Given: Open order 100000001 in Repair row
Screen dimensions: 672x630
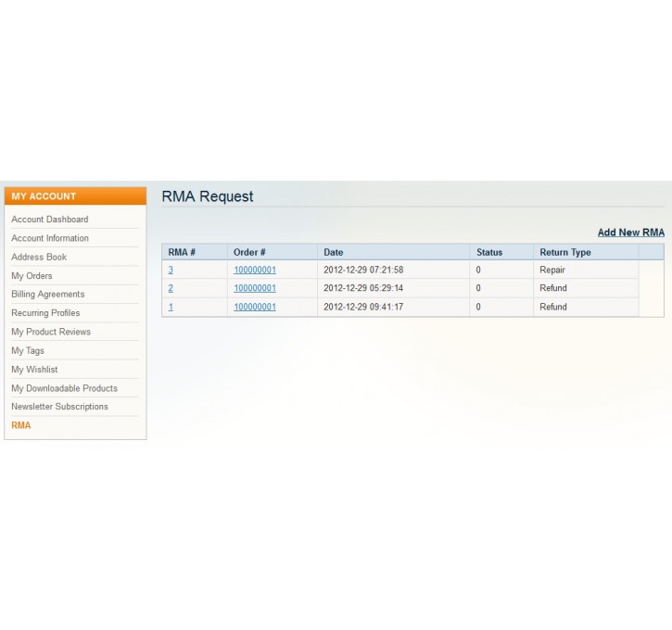Looking at the screenshot, I should (x=255, y=270).
